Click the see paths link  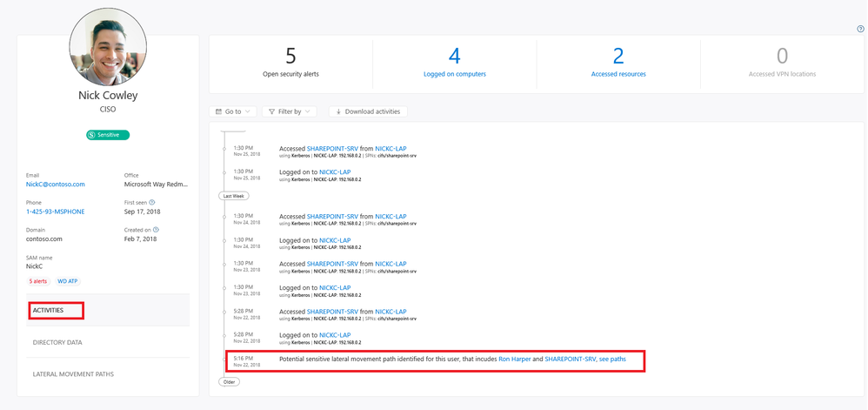(x=612, y=359)
